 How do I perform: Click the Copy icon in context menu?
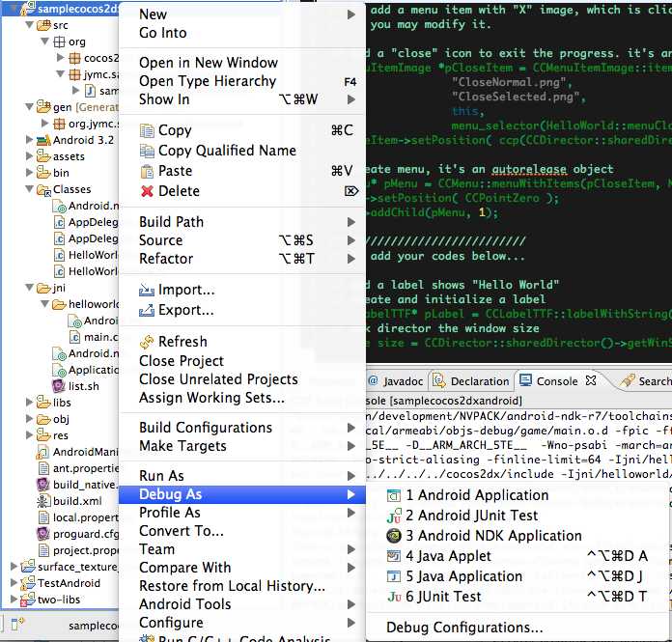coord(147,130)
